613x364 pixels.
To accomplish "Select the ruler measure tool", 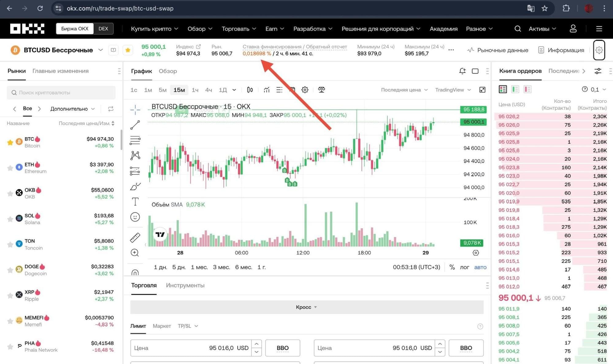I will 135,237.
